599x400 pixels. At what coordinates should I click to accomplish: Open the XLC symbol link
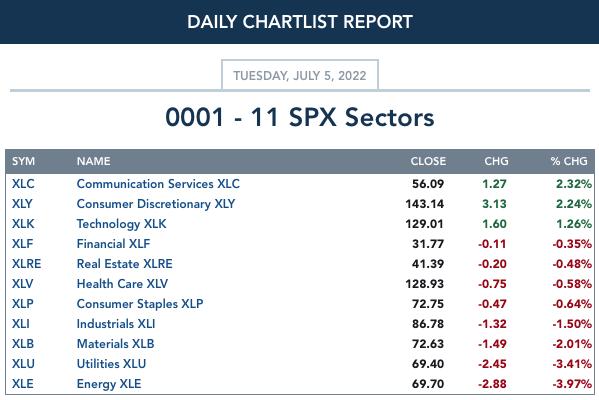23,184
